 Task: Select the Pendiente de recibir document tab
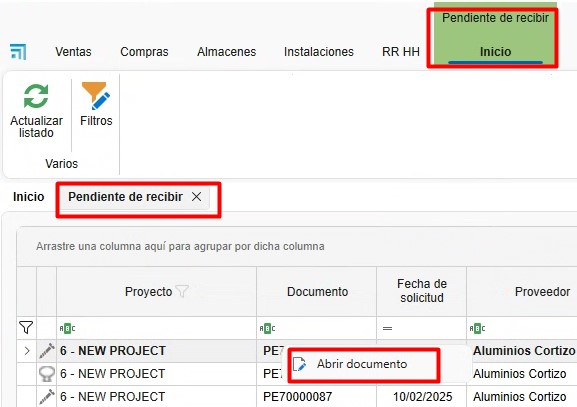pyautogui.click(x=125, y=197)
